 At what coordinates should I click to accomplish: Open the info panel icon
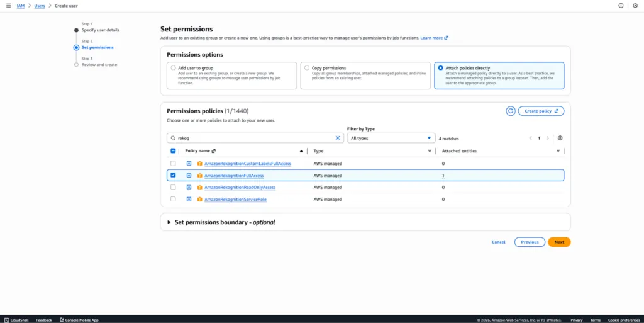click(x=621, y=6)
